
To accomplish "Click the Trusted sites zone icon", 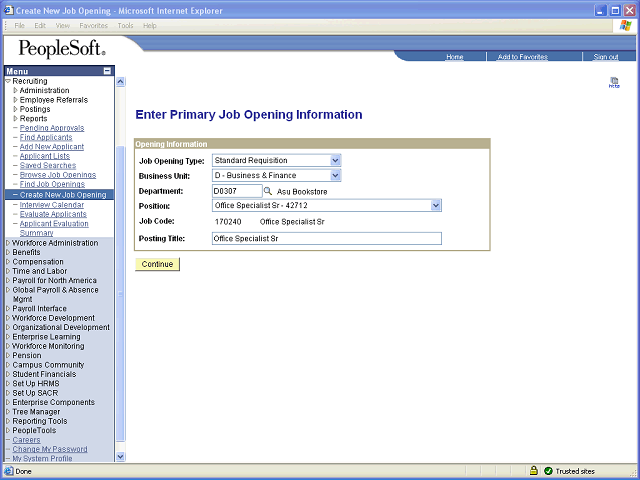I will point(549,471).
